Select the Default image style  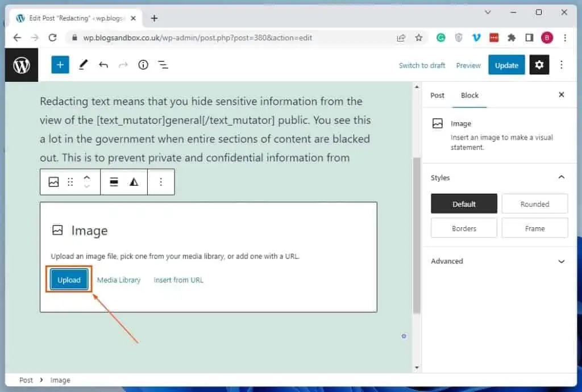pyautogui.click(x=464, y=203)
